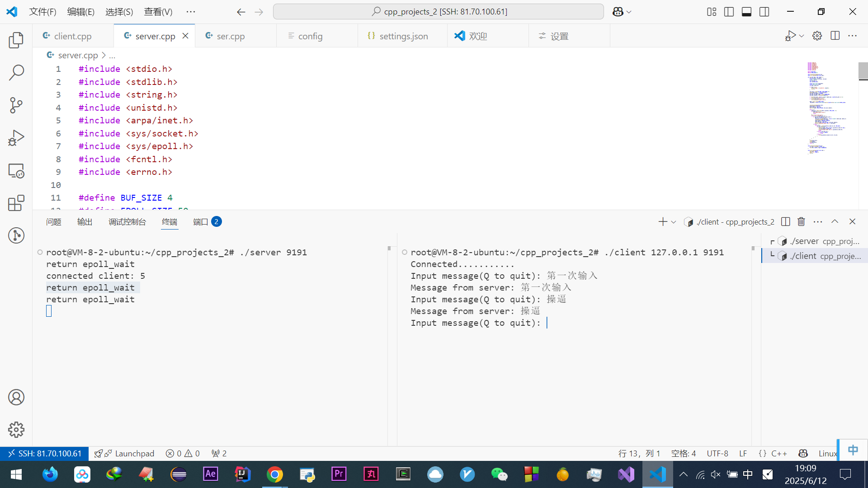This screenshot has width=868, height=488.
Task: Open the 文件(F) menu
Action: click(x=42, y=12)
